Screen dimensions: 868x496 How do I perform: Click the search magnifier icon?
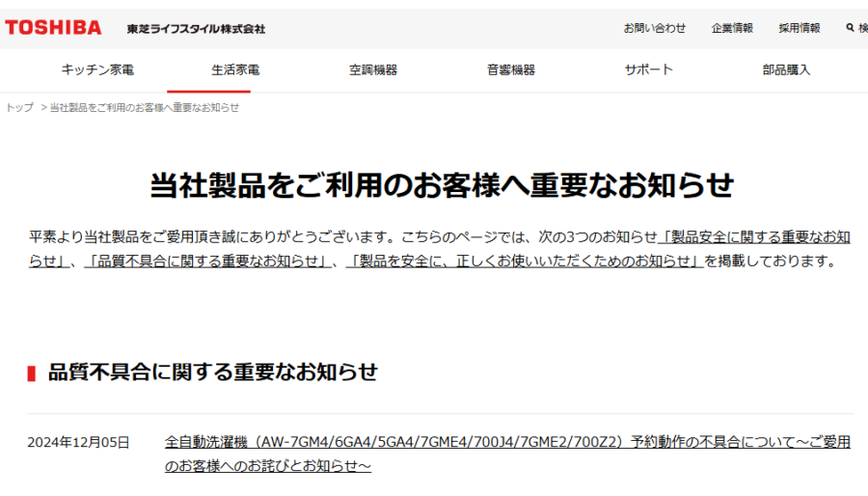point(850,28)
